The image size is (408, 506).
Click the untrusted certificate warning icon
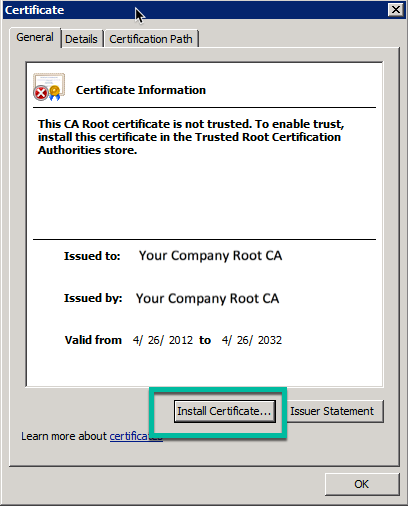pos(49,87)
